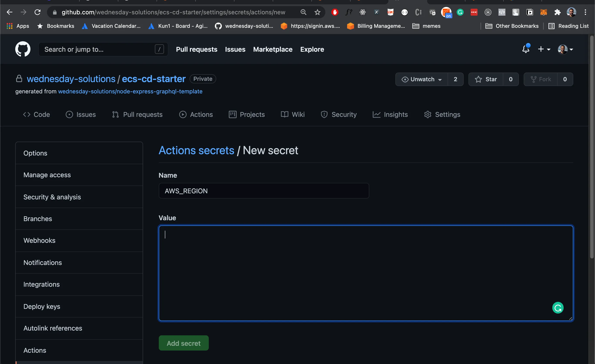Open the repository Settings tab
Image resolution: width=595 pixels, height=364 pixels.
(x=442, y=114)
